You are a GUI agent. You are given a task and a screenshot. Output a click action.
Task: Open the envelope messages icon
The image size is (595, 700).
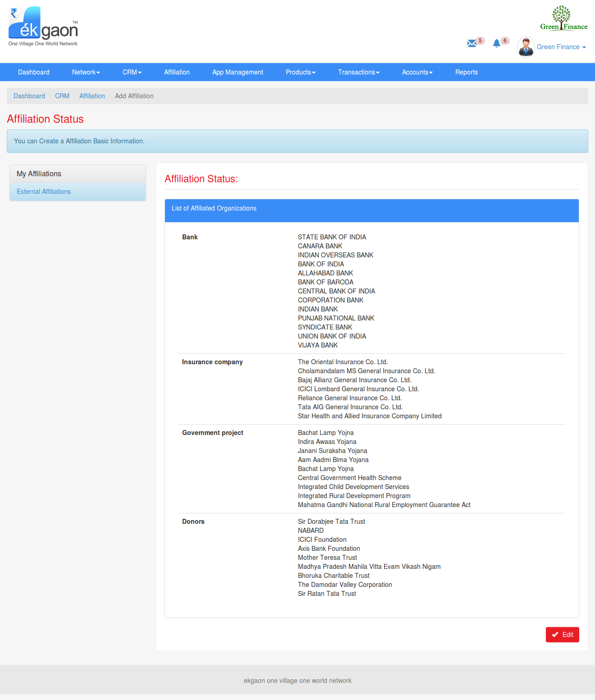(x=472, y=43)
